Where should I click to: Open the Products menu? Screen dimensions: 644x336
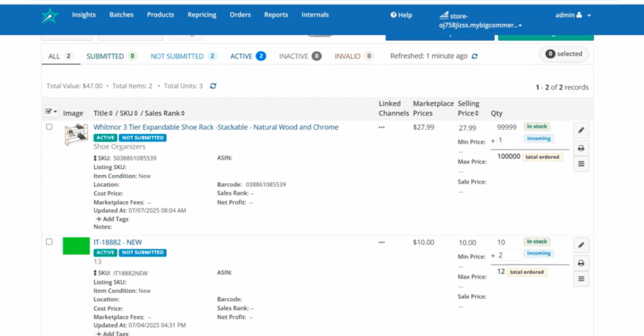point(160,15)
